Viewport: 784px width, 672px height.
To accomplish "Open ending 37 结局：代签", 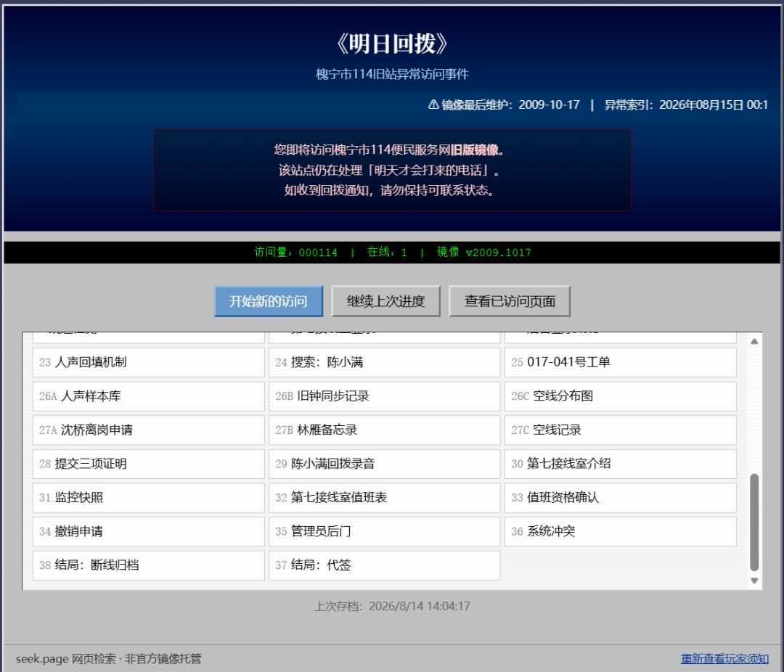I will 385,565.
